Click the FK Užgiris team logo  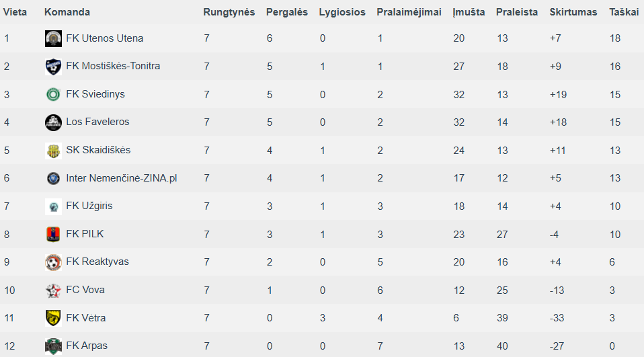tap(53, 206)
